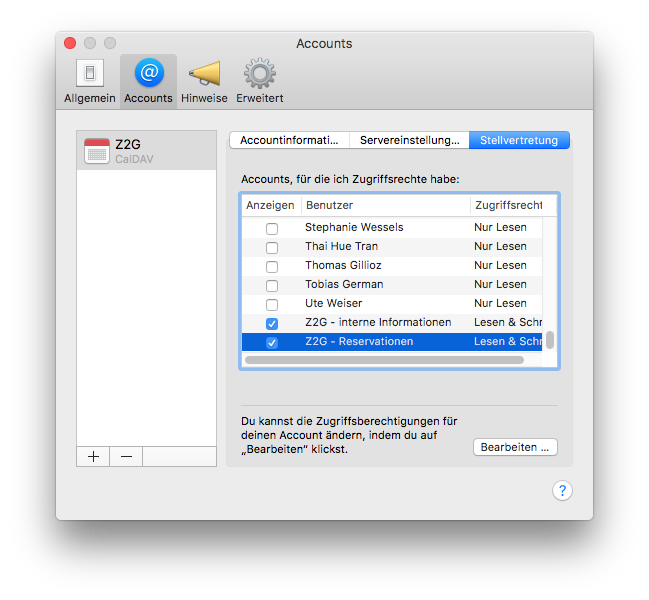Select the Thomas Gillioz name
649x600 pixels.
coord(343,265)
